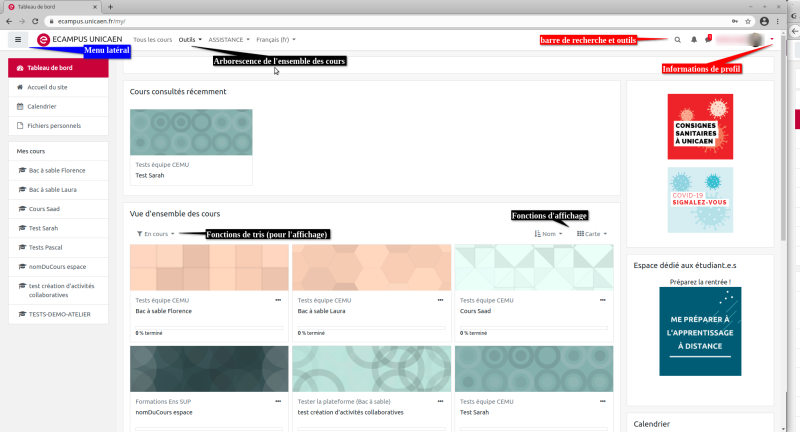The image size is (800, 432).
Task: Click 'Consignes sanitaires à Unicaen' banner
Action: click(700, 127)
